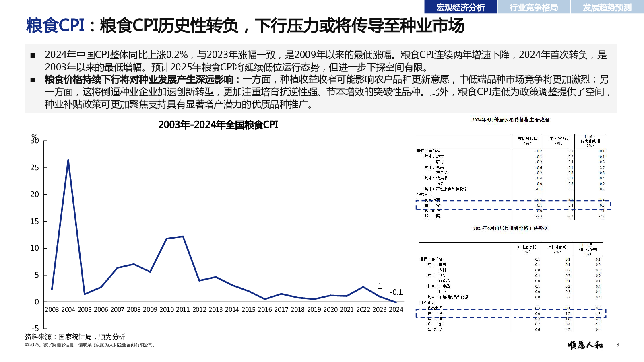Click table title 2024年6月份居民消费价格主要数据
644x362 pixels.
510,120
